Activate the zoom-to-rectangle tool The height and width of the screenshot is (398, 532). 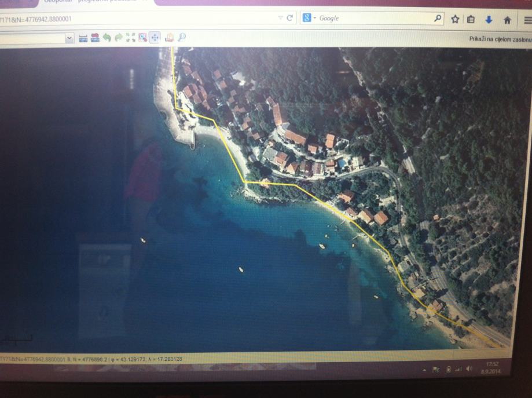[143, 37]
